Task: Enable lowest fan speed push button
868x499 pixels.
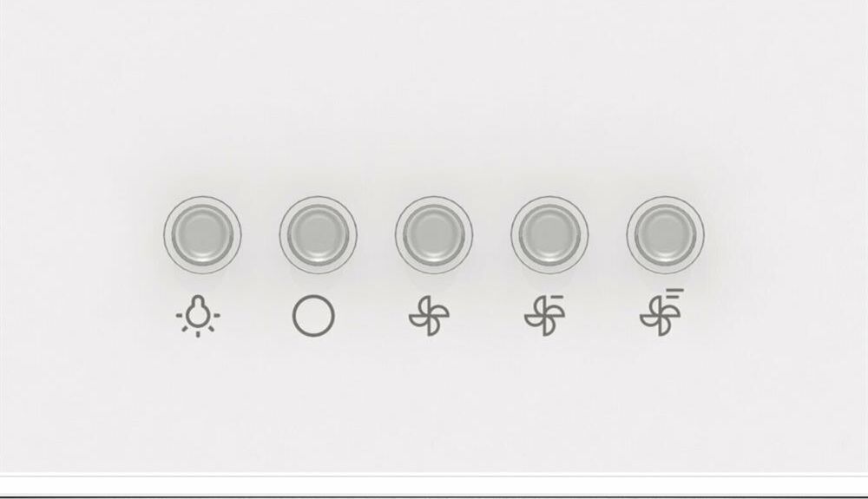Action: pyautogui.click(x=434, y=235)
